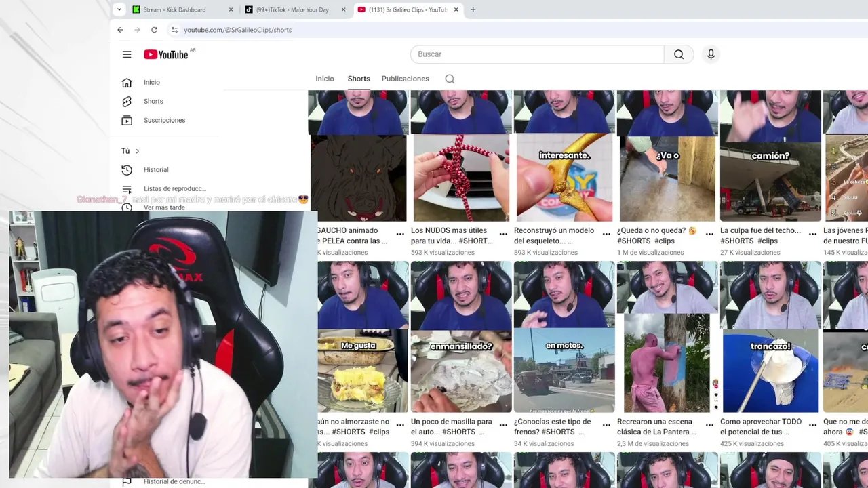Open options for 'Los NUDOS mas útiles' short
868x488 pixels.
pos(503,234)
